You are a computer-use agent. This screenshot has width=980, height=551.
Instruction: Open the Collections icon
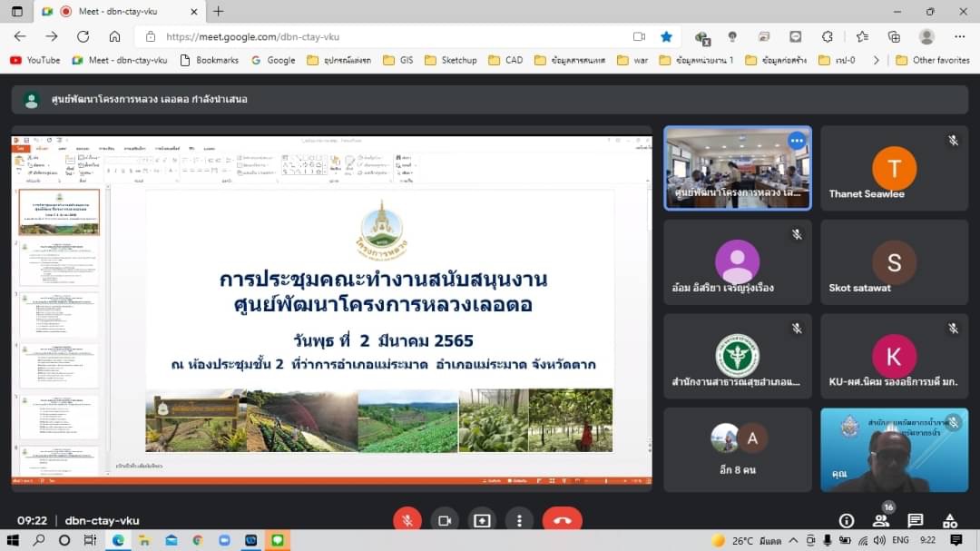894,37
